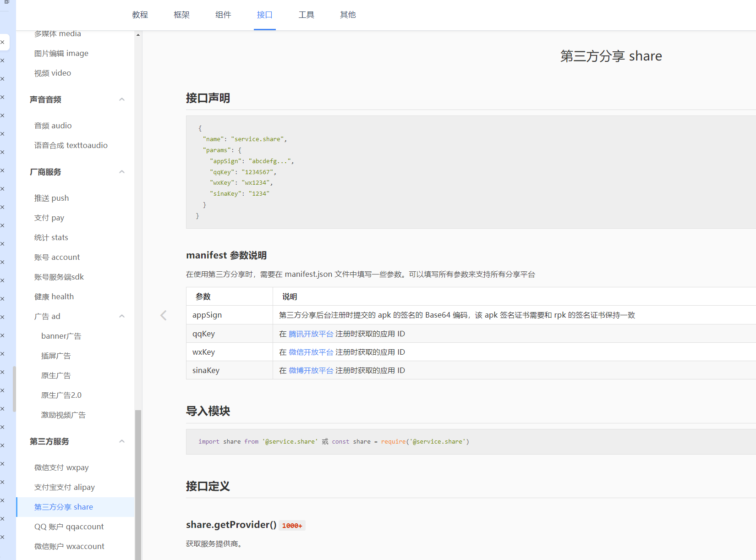
Task: Collapse the 第三方服务 section
Action: click(x=122, y=441)
